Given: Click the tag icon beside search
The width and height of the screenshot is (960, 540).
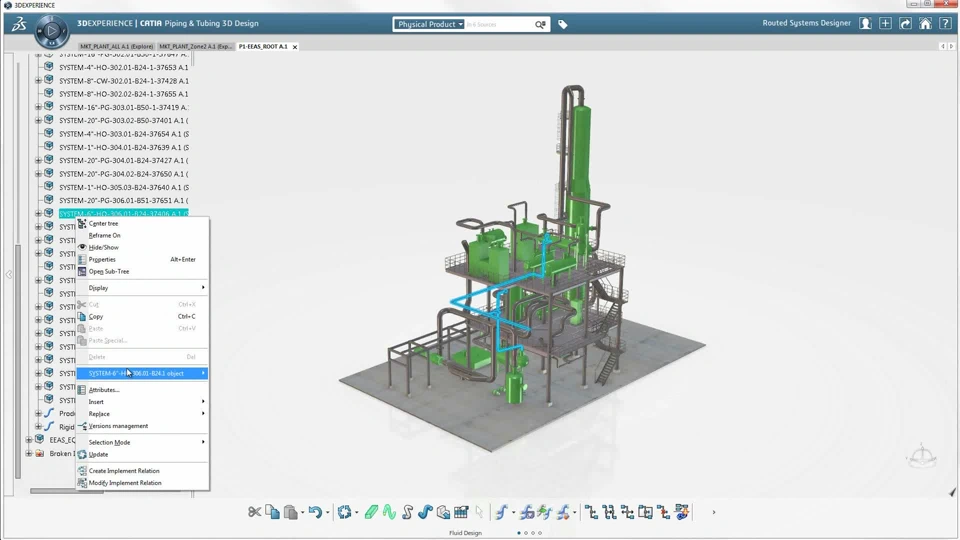Looking at the screenshot, I should pyautogui.click(x=563, y=24).
